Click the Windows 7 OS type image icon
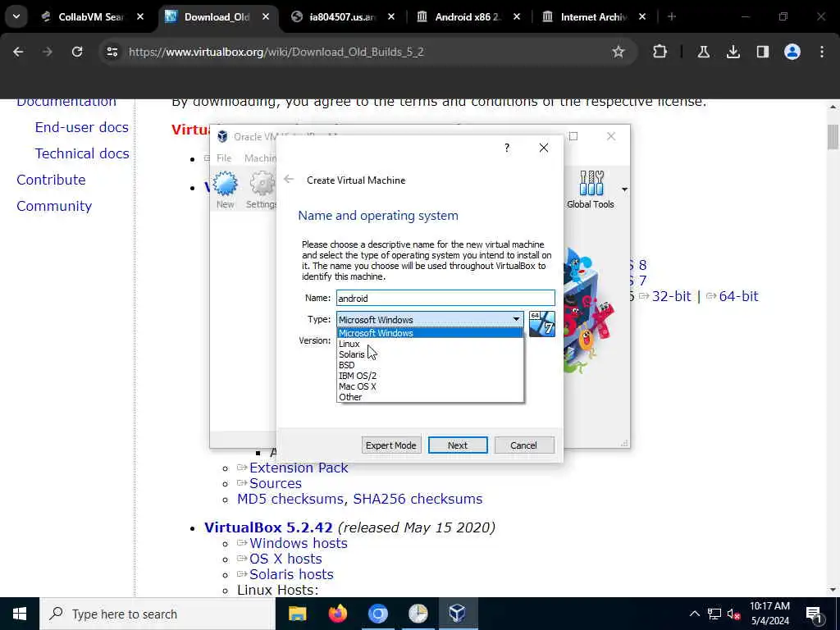 coord(541,323)
